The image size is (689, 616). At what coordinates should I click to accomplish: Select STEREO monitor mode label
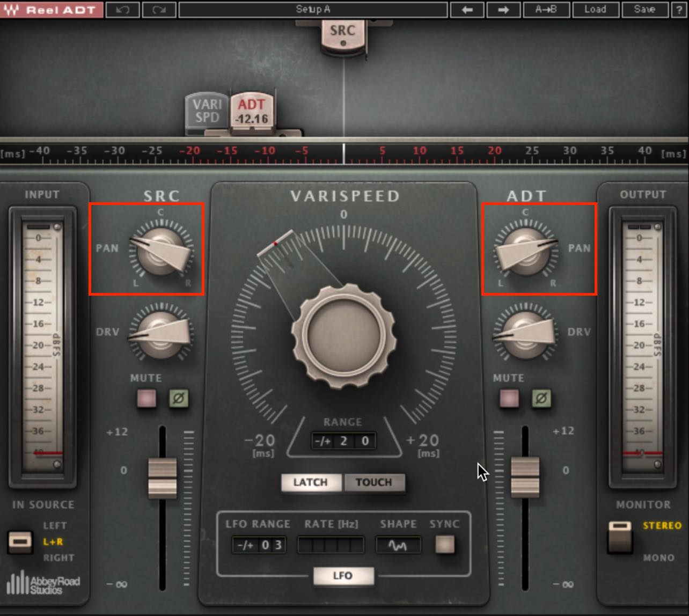click(662, 526)
